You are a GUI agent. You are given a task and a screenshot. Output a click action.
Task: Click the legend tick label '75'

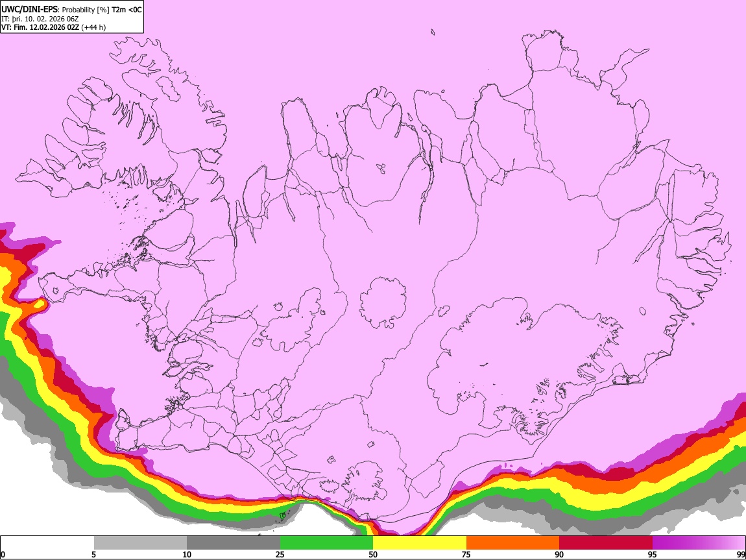(466, 555)
